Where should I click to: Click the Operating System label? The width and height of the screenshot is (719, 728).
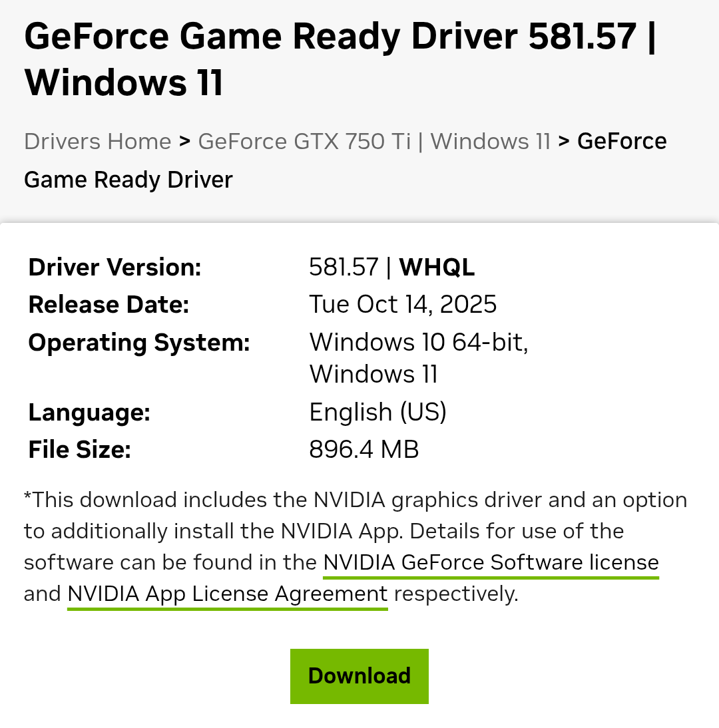[x=138, y=343]
